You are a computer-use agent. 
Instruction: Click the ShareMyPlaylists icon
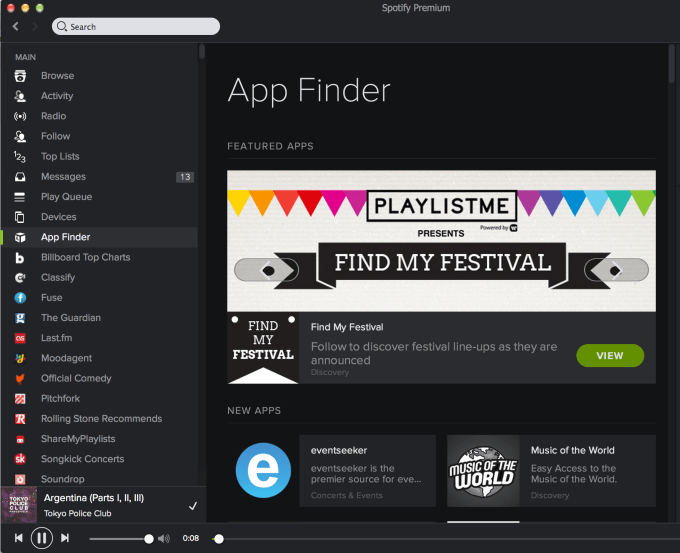click(20, 439)
